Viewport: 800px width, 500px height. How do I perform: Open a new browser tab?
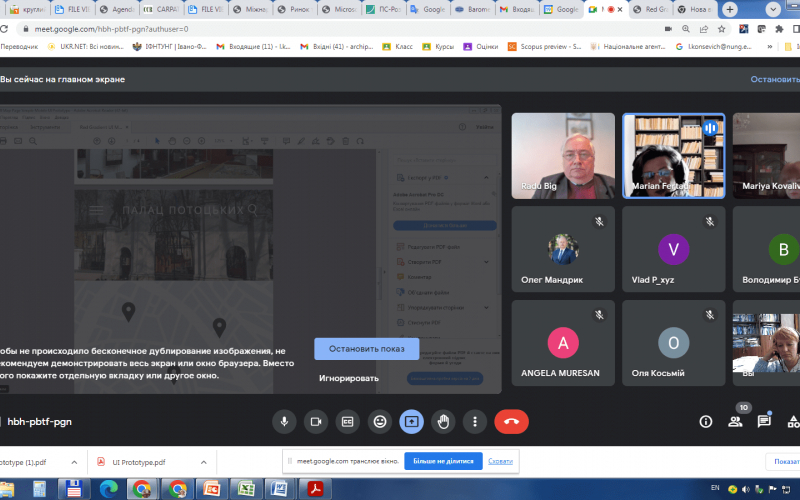pyautogui.click(x=730, y=9)
